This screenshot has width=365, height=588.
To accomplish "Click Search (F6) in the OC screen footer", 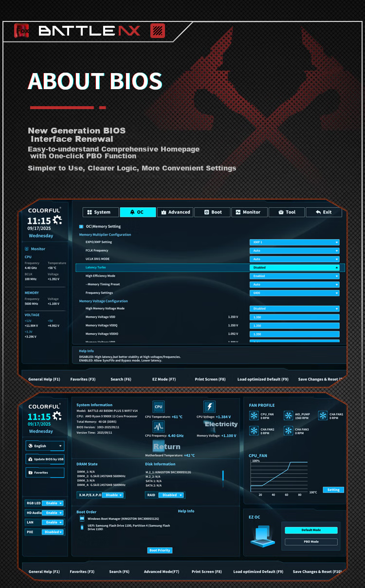I will (x=121, y=379).
